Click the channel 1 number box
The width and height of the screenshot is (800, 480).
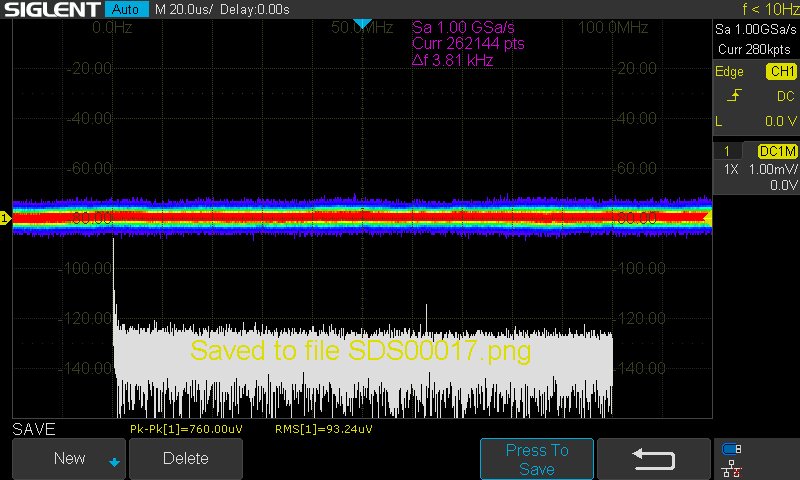(x=727, y=151)
